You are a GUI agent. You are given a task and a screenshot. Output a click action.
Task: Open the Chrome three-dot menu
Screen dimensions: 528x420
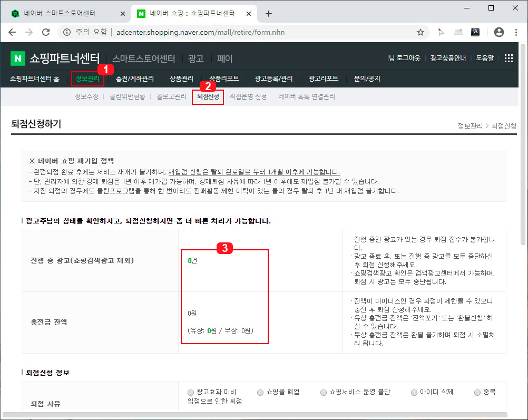click(516, 32)
